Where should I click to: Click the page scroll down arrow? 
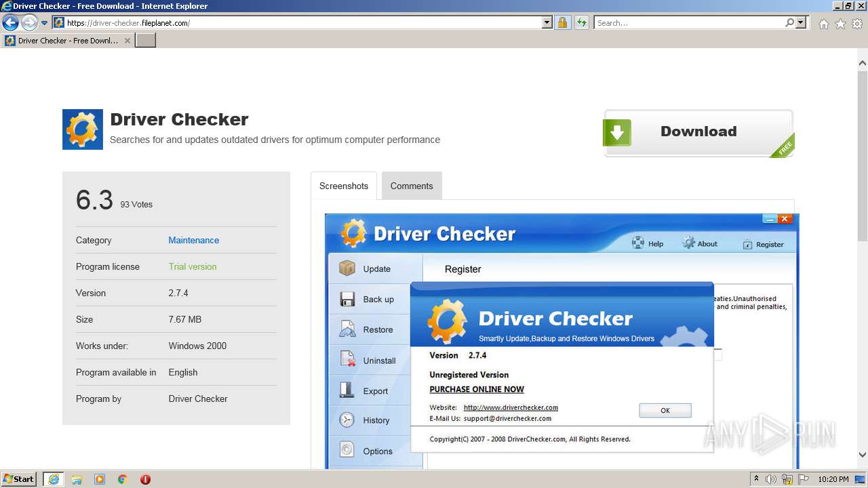(x=862, y=455)
